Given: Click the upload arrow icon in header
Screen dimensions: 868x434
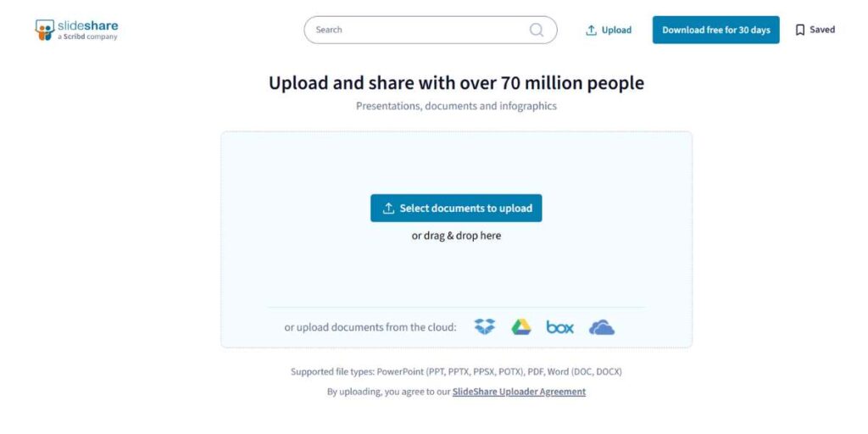Looking at the screenshot, I should [x=591, y=30].
